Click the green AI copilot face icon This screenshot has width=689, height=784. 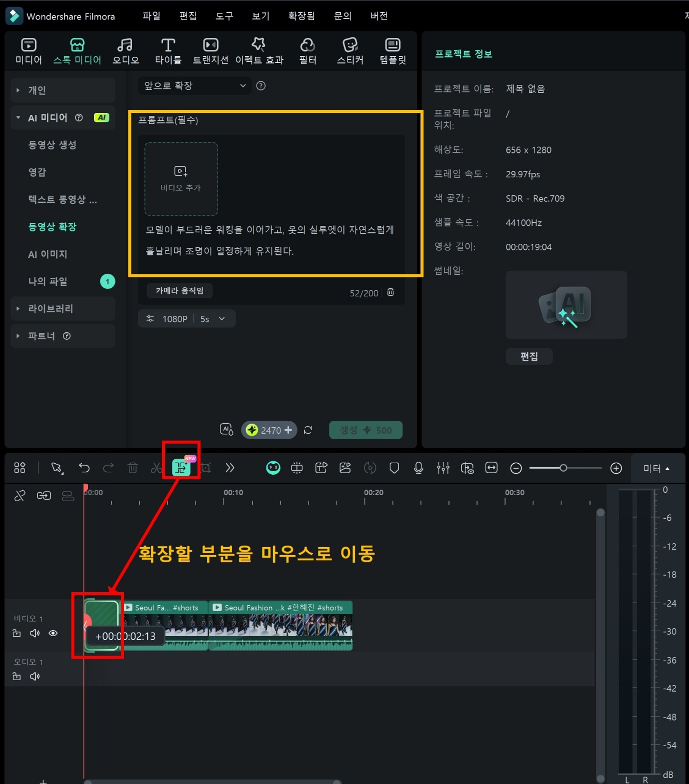click(273, 468)
